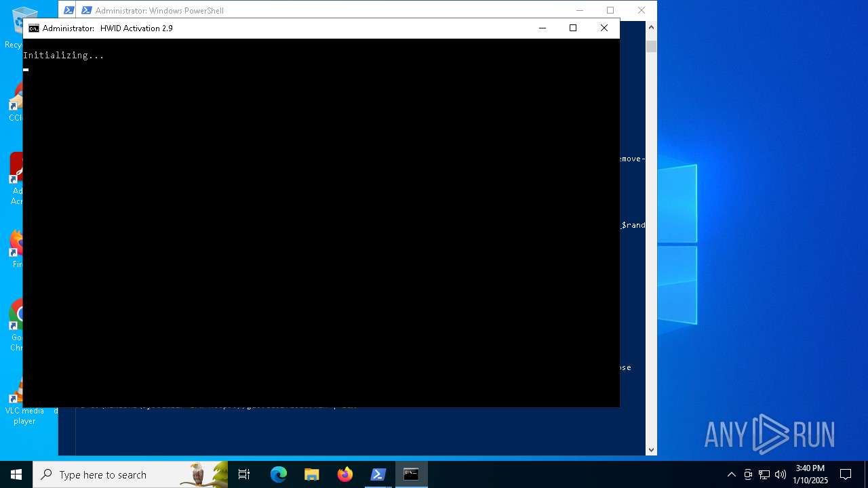Close the HWID Activation 2.9 window
This screenshot has width=868, height=488.
tap(604, 28)
